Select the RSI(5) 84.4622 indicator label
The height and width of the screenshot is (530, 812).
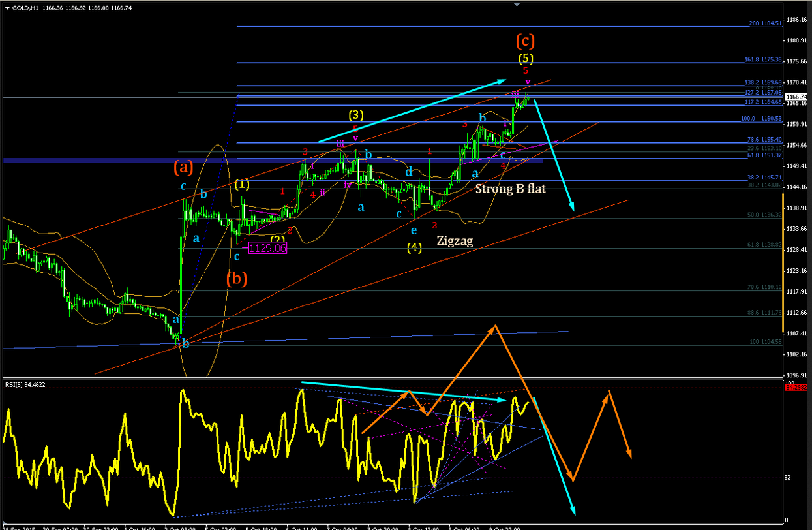pyautogui.click(x=26, y=384)
